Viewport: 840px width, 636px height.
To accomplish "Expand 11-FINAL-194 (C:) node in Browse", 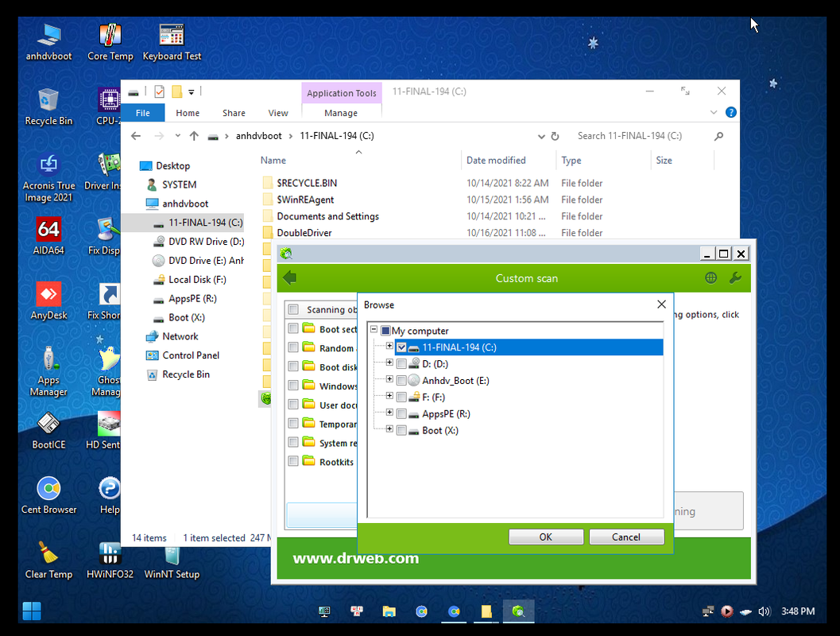I will [389, 346].
